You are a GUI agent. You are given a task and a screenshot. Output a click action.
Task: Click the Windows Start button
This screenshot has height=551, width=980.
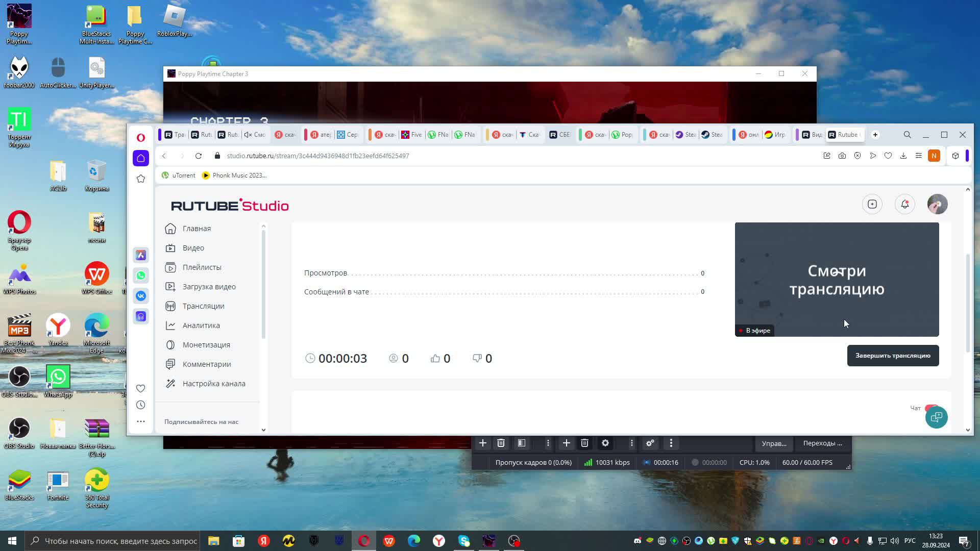point(12,541)
